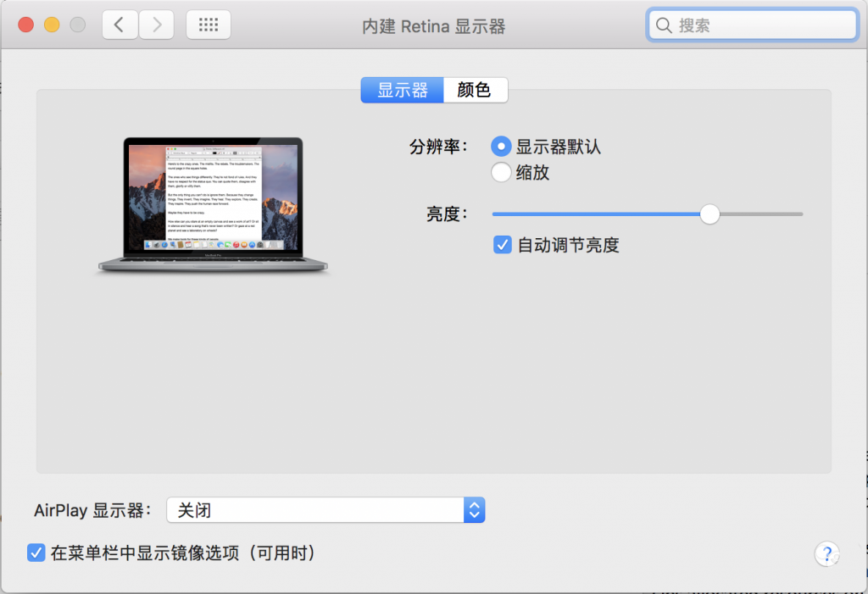Switch to the 颜色 tab
The height and width of the screenshot is (594, 868).
475,90
